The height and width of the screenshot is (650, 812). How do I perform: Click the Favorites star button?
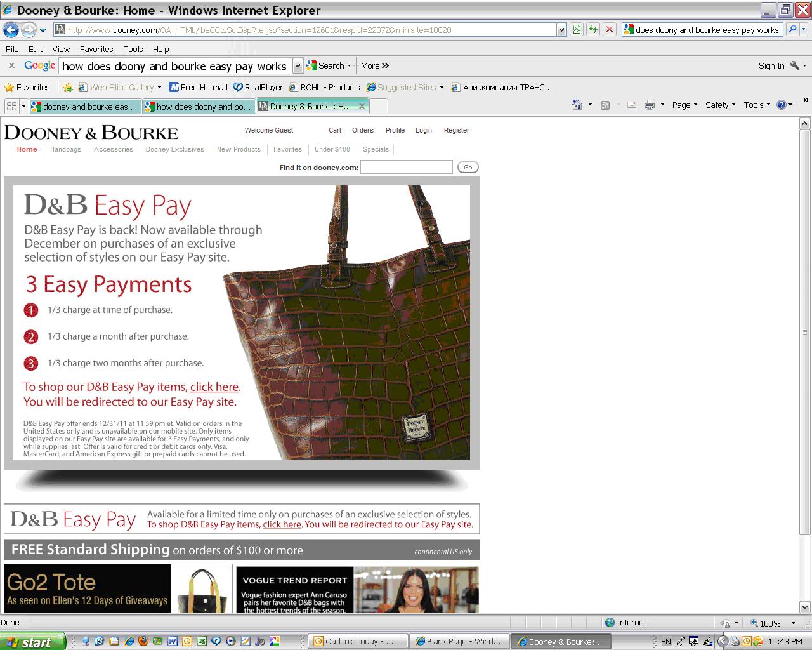[27, 88]
